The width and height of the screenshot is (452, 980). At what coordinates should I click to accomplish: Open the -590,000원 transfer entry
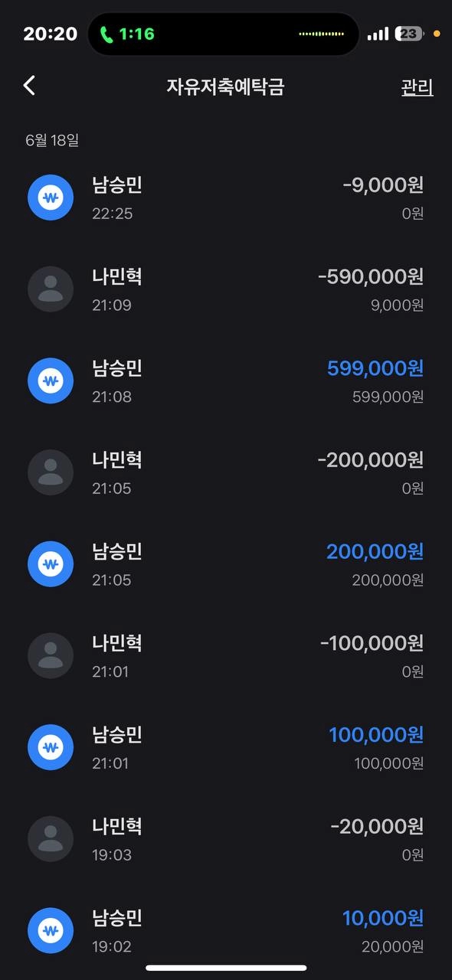[226, 289]
